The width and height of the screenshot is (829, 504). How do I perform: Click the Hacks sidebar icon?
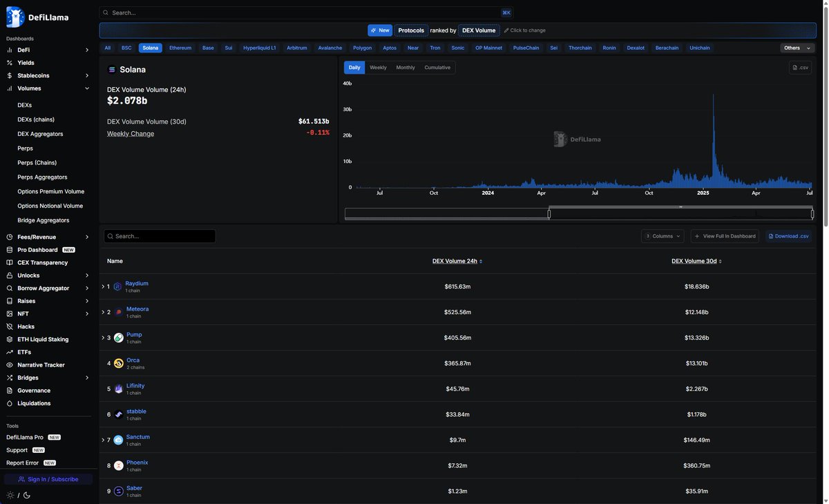pos(10,327)
